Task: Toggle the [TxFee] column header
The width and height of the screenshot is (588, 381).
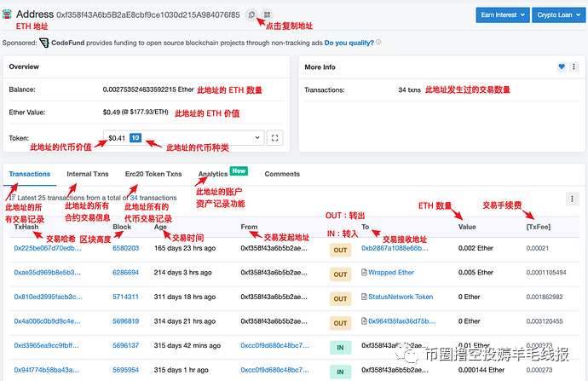Action: tap(538, 228)
